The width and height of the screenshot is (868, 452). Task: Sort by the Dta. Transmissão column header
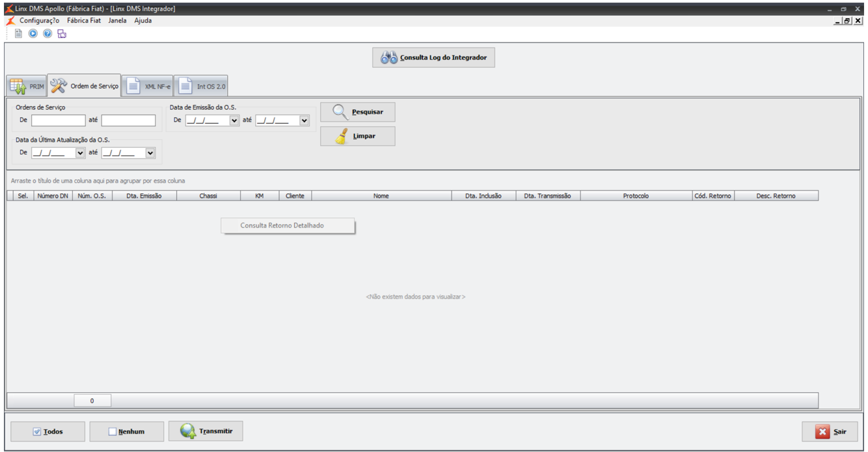(548, 196)
